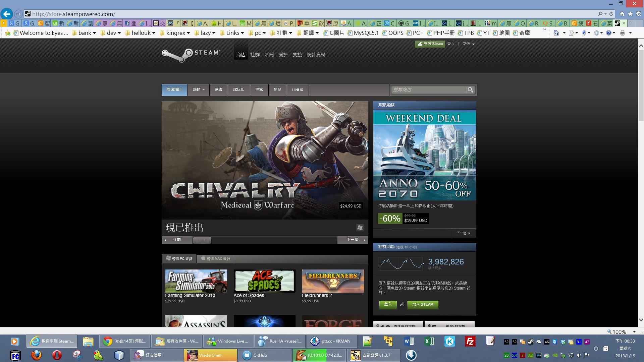Open the Anno 2070 Weekend Deal banner
644x362 pixels.
pos(424,156)
